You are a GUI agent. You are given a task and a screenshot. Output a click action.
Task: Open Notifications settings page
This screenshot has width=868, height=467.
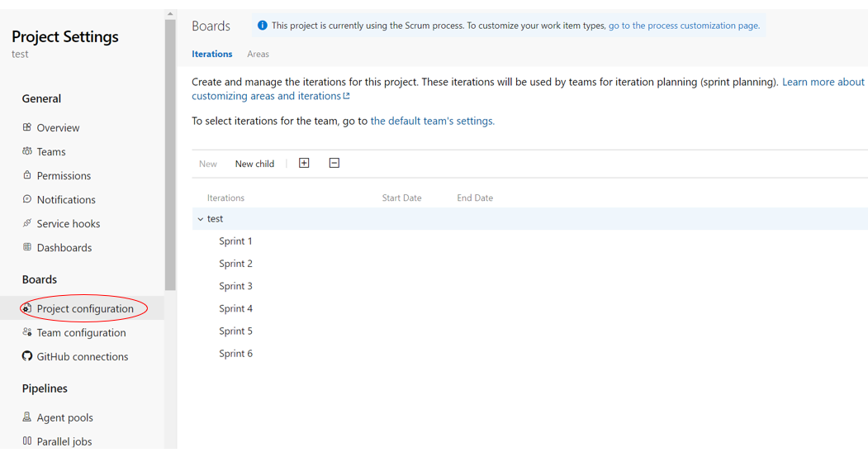tap(66, 199)
